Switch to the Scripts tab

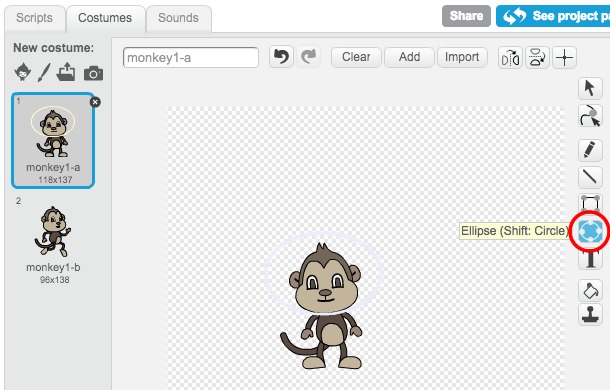pyautogui.click(x=34, y=18)
